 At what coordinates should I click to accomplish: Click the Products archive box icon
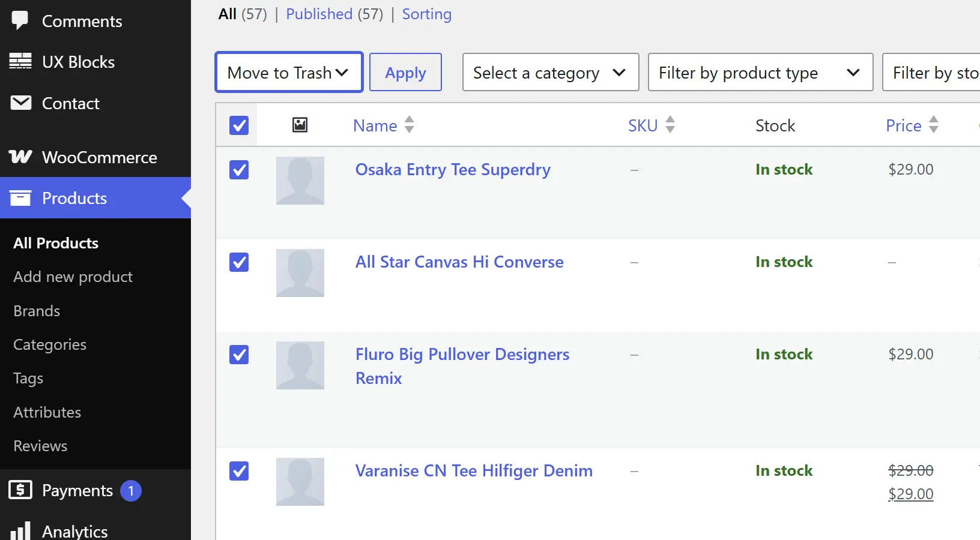coord(20,198)
